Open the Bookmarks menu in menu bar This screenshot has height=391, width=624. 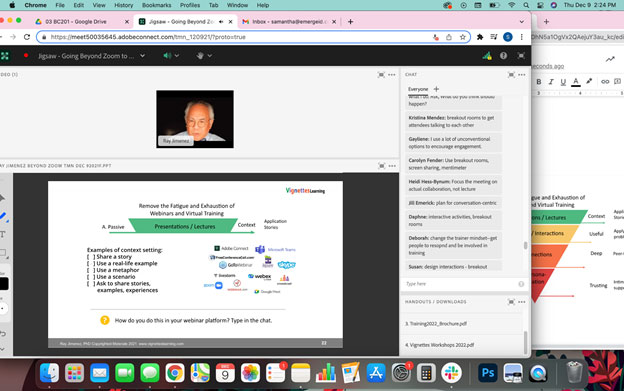[156, 5]
